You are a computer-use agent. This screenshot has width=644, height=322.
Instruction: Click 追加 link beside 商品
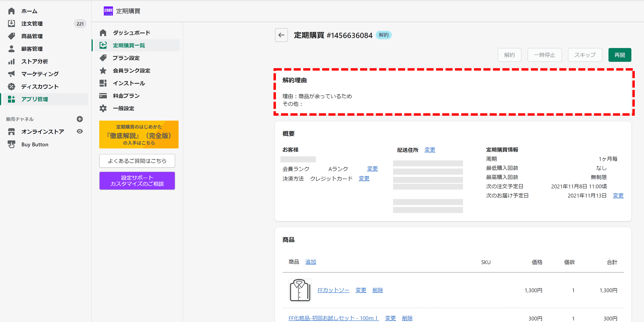coord(310,262)
